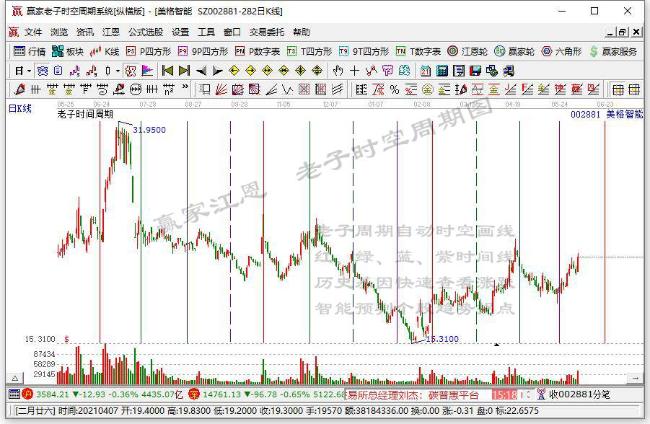Click the yellow diamond right-arrow icon
Viewport: 650px width, 424px height.
pos(251,71)
